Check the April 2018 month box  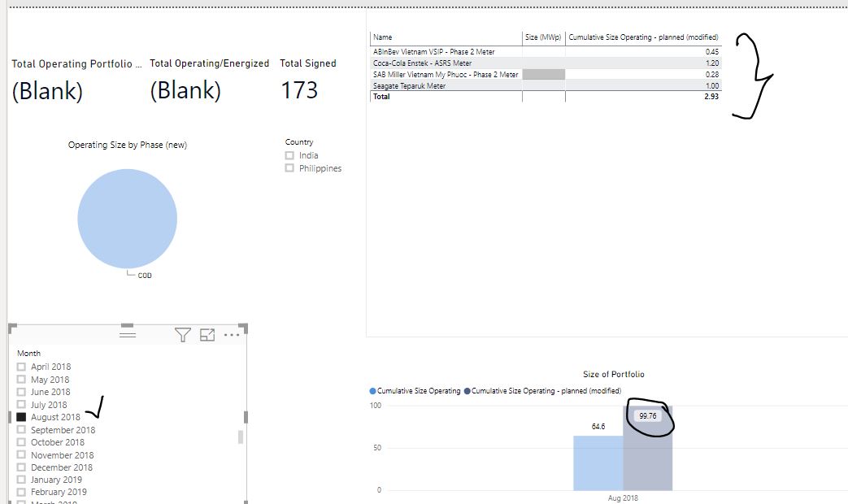tap(21, 367)
